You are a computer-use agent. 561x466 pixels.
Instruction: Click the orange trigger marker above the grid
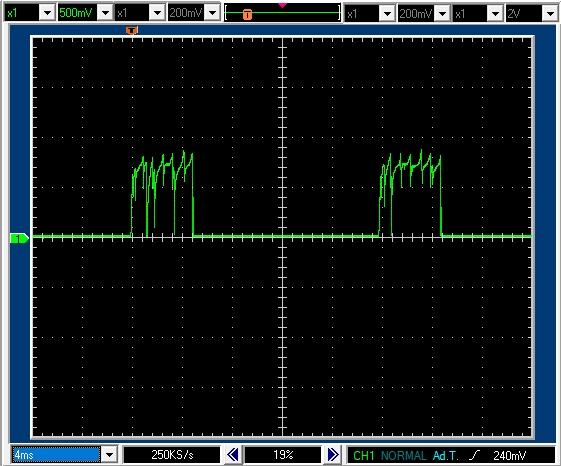tap(132, 30)
